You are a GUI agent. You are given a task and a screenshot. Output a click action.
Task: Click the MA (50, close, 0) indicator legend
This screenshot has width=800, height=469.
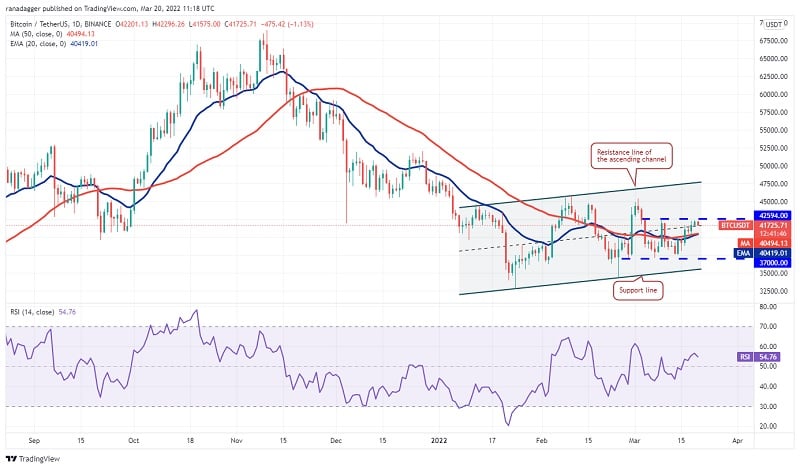tap(36, 34)
